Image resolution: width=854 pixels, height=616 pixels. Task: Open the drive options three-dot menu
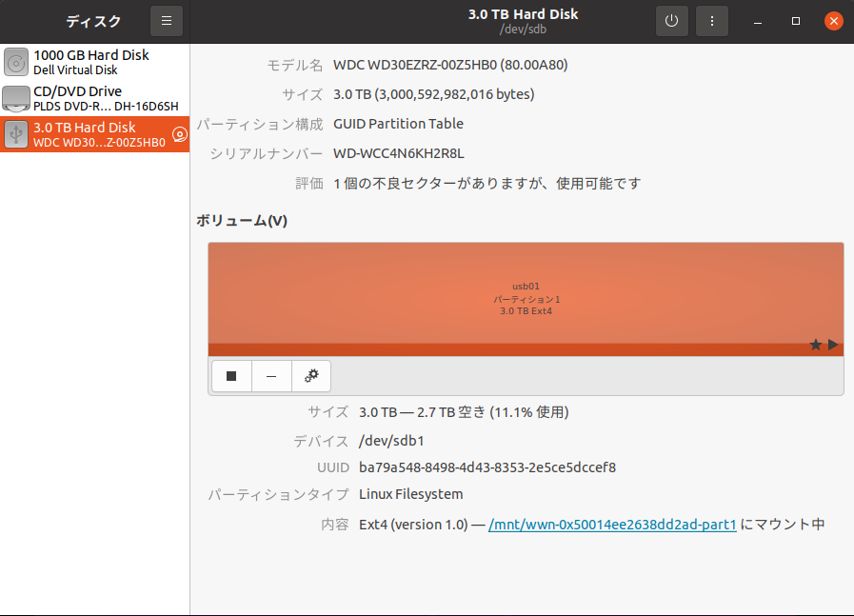coord(712,21)
